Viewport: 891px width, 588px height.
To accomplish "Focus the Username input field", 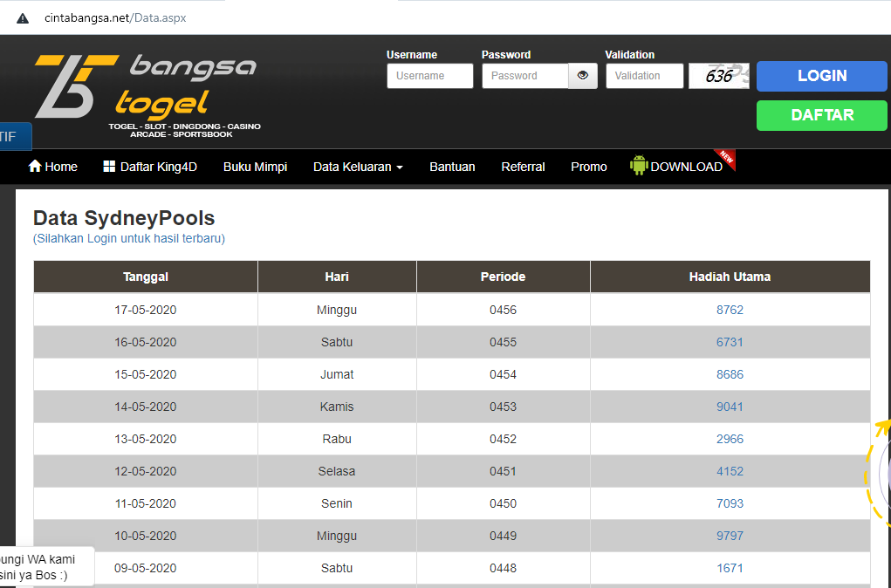I will coord(430,76).
